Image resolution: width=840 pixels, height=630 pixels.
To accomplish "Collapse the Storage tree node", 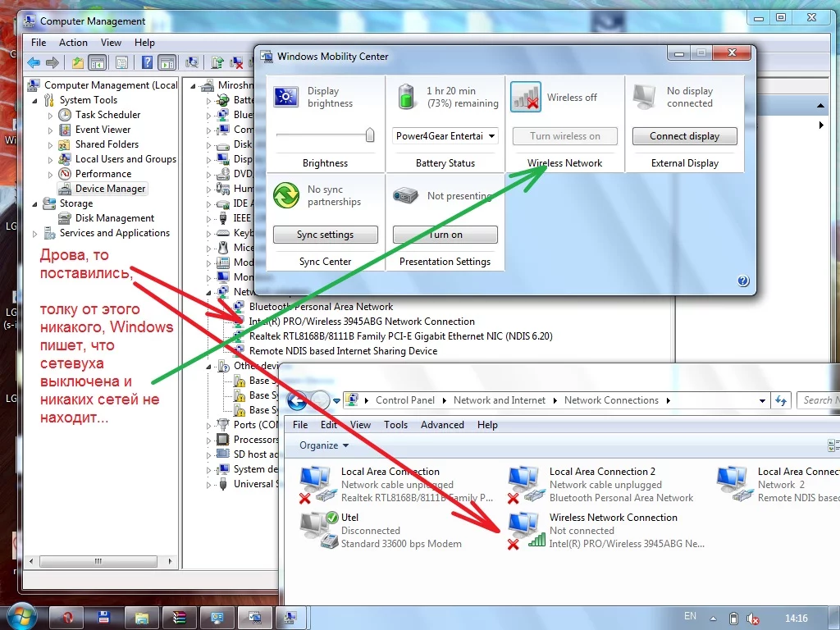I will (x=34, y=203).
